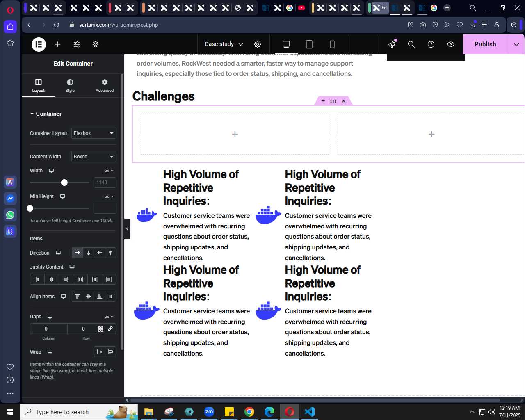This screenshot has height=420, width=525.
Task: Open Visual Studio Code from taskbar
Action: 310,412
